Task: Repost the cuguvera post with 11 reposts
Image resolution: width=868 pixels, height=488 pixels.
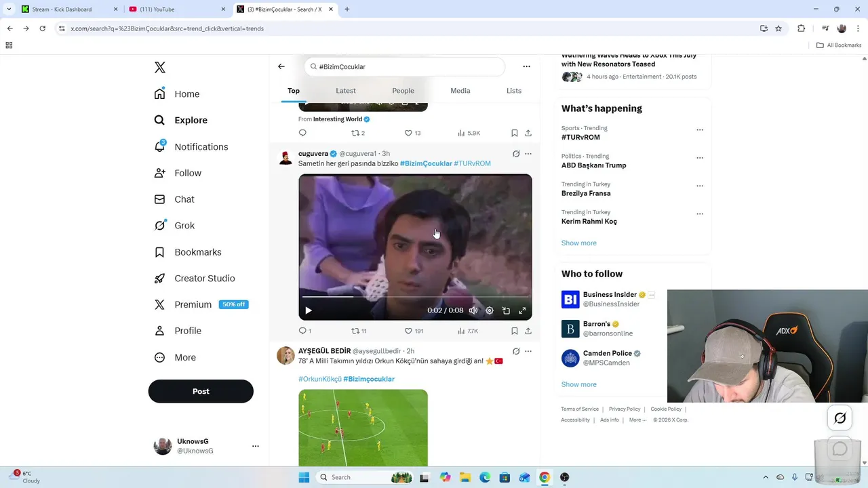Action: (359, 331)
